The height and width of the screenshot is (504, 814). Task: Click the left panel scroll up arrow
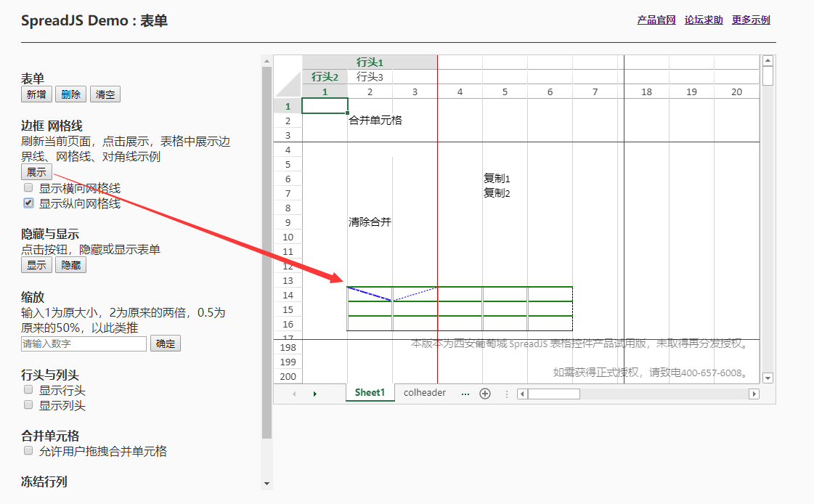pos(266,61)
